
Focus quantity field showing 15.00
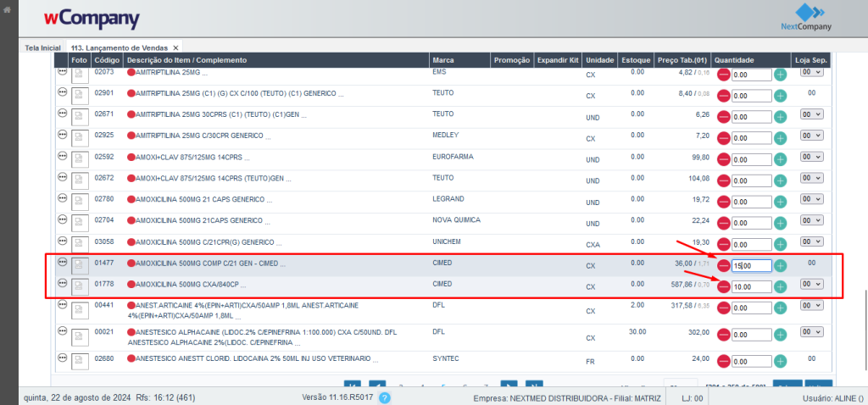(x=751, y=265)
